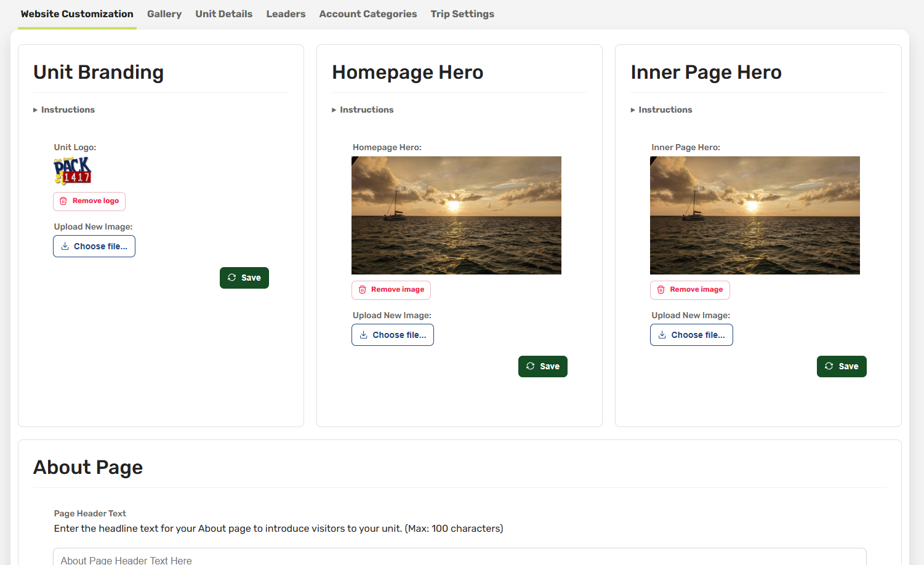Screen dimensions: 924x565
Task: Click the 'Unit Logo:' label
Action: tap(75, 147)
